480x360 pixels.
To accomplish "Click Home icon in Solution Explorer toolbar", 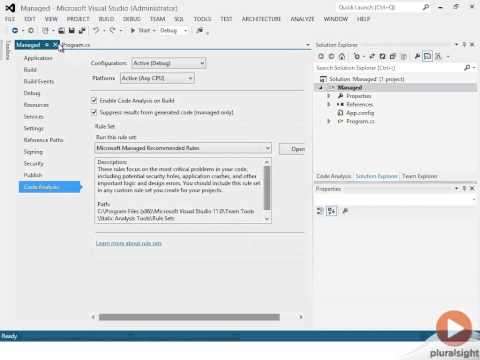I will coord(342,56).
